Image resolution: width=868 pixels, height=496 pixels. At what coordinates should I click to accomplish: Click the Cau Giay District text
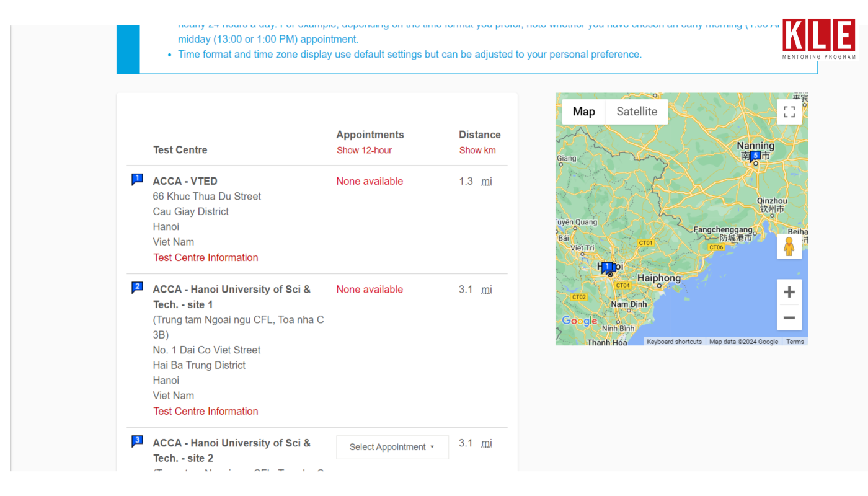pos(191,211)
